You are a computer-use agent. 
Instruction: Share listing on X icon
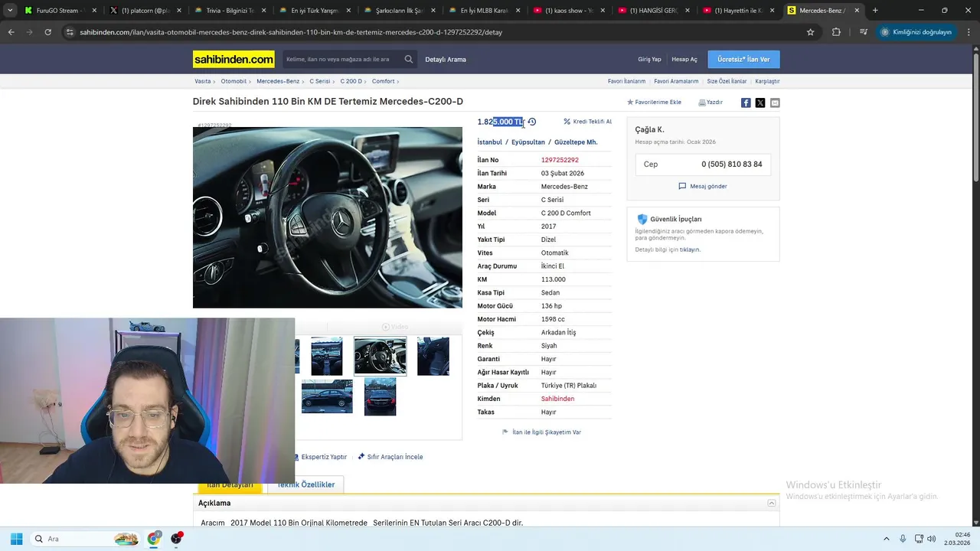pyautogui.click(x=760, y=103)
